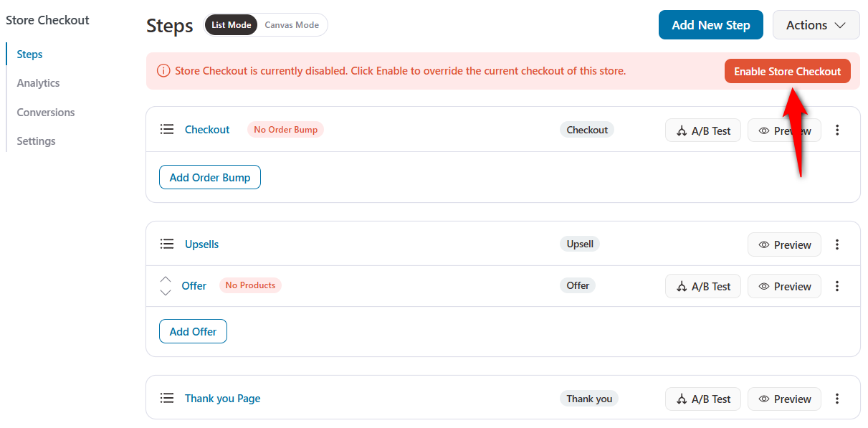Preview the Upsells step

(x=784, y=245)
